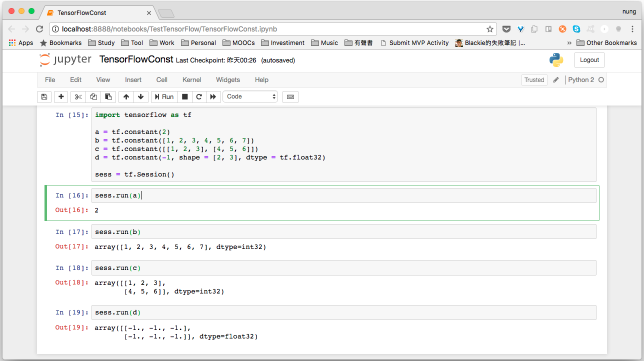The image size is (644, 361).
Task: Paste cells below icon in toolbar
Action: [108, 96]
